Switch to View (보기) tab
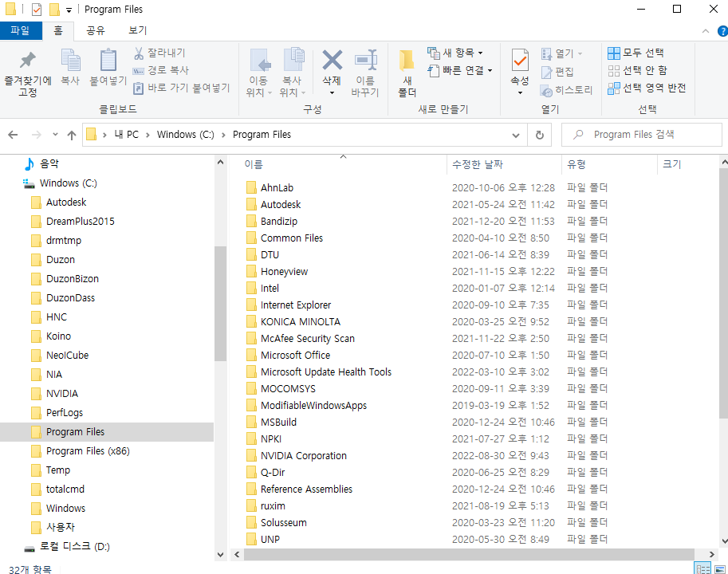728x574 pixels. [137, 30]
